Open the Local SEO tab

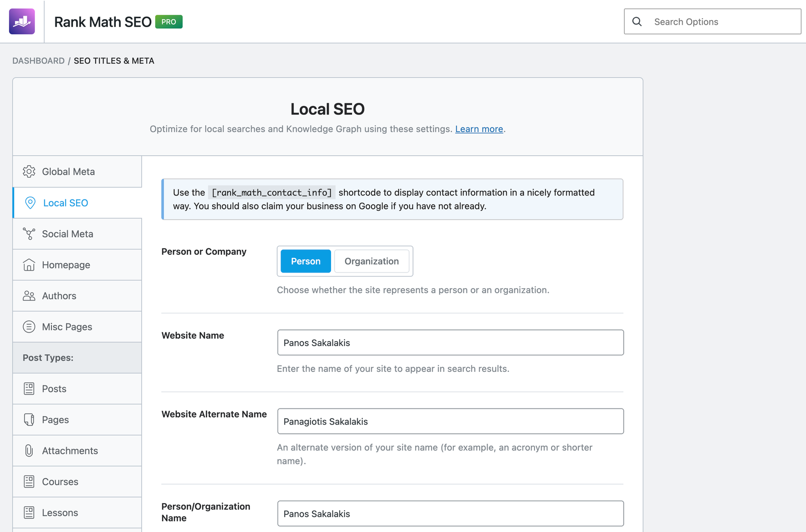pos(77,203)
